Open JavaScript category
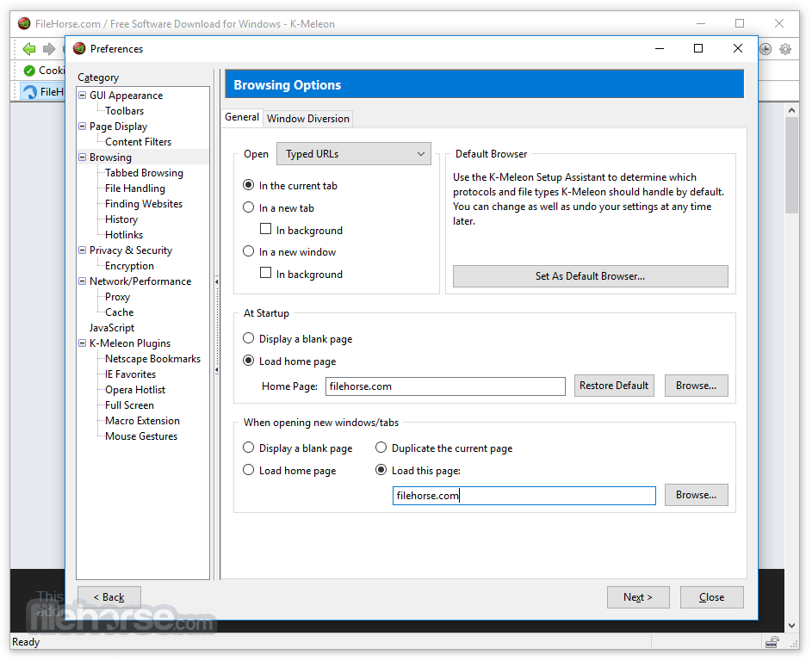 coord(112,328)
